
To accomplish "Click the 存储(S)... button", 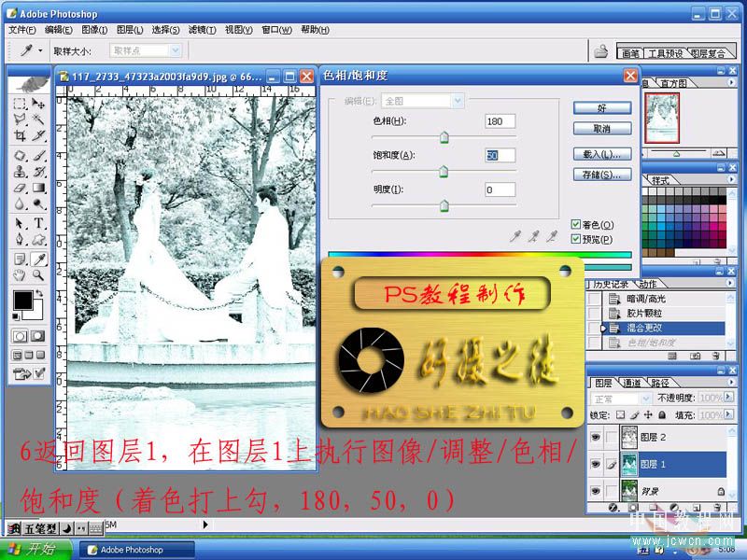I will 602,175.
